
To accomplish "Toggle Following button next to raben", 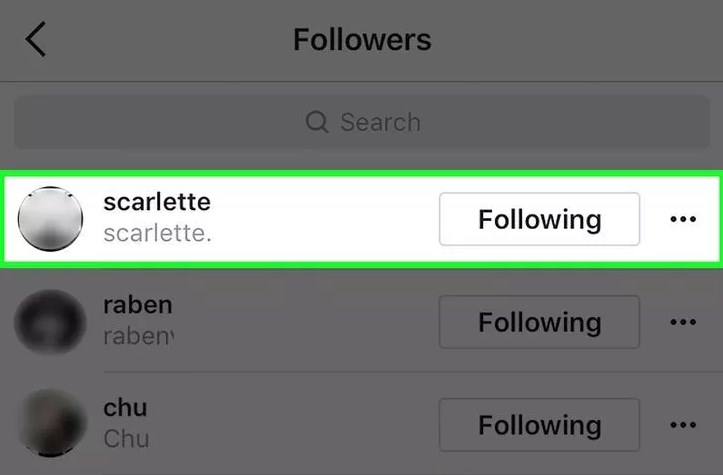I will pos(539,322).
